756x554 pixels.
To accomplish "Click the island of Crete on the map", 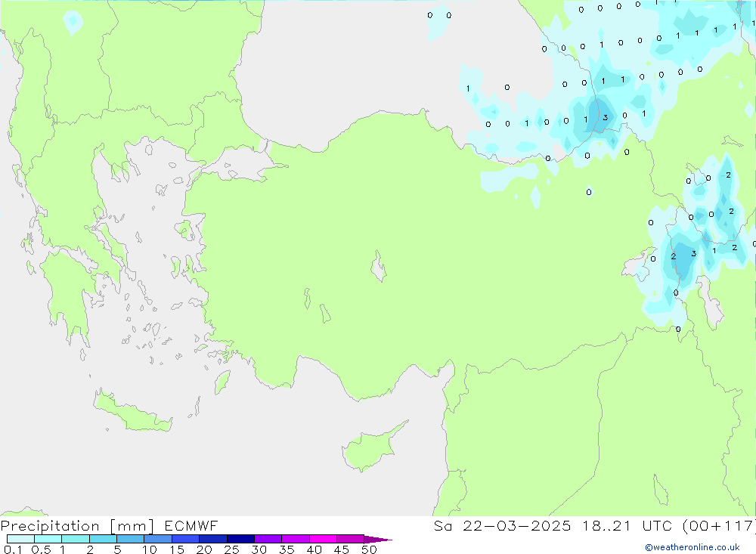I will tap(132, 412).
